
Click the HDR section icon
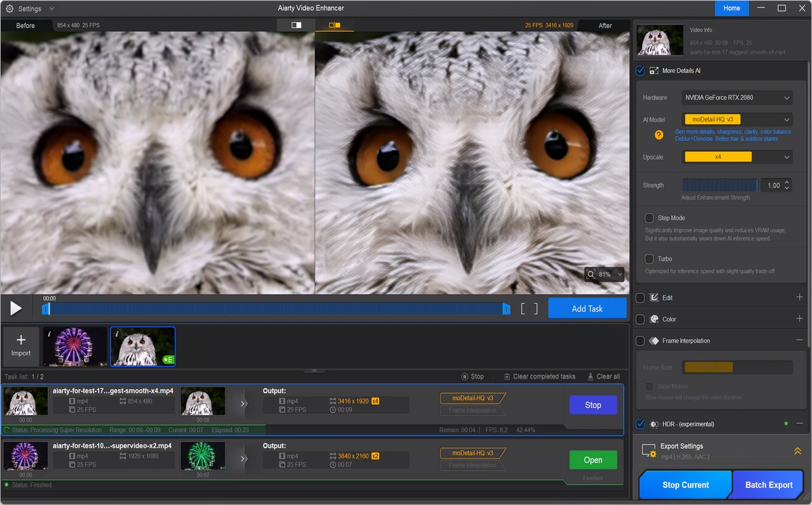pos(654,424)
